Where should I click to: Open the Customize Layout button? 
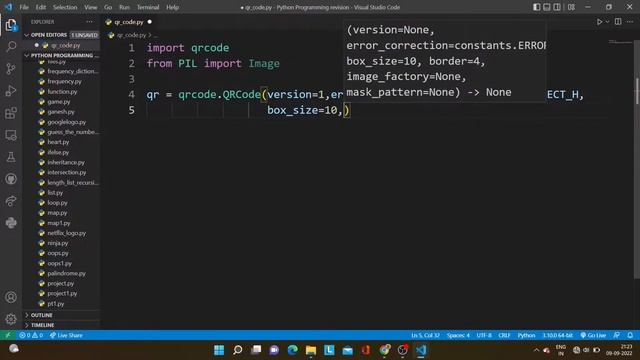(x=571, y=7)
